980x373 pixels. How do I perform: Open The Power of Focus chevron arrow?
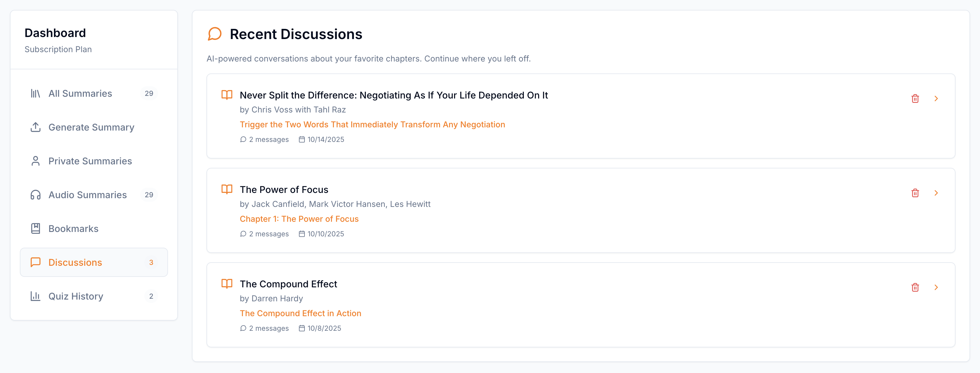point(936,193)
